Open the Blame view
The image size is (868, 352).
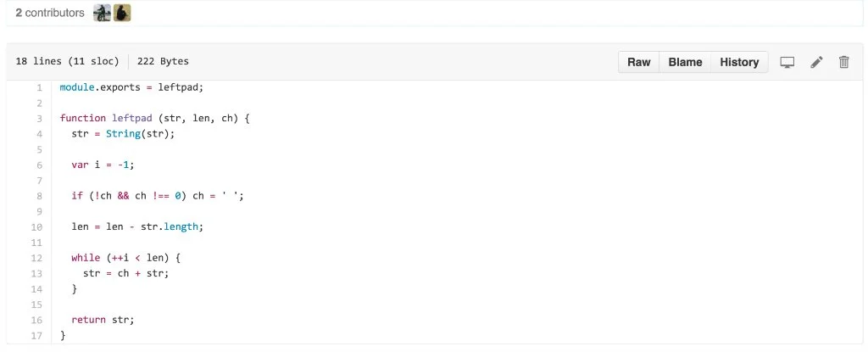pos(685,62)
